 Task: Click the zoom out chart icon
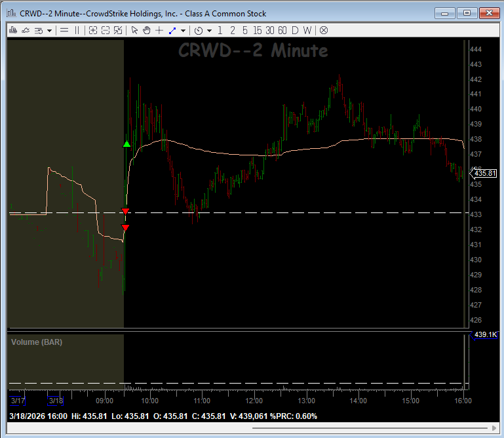[x=106, y=30]
